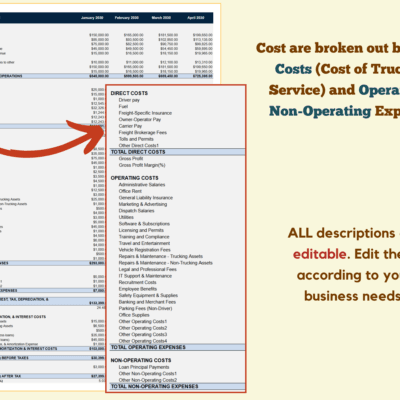
Task: Select the Other Operating Costs3 label
Action: click(143, 334)
